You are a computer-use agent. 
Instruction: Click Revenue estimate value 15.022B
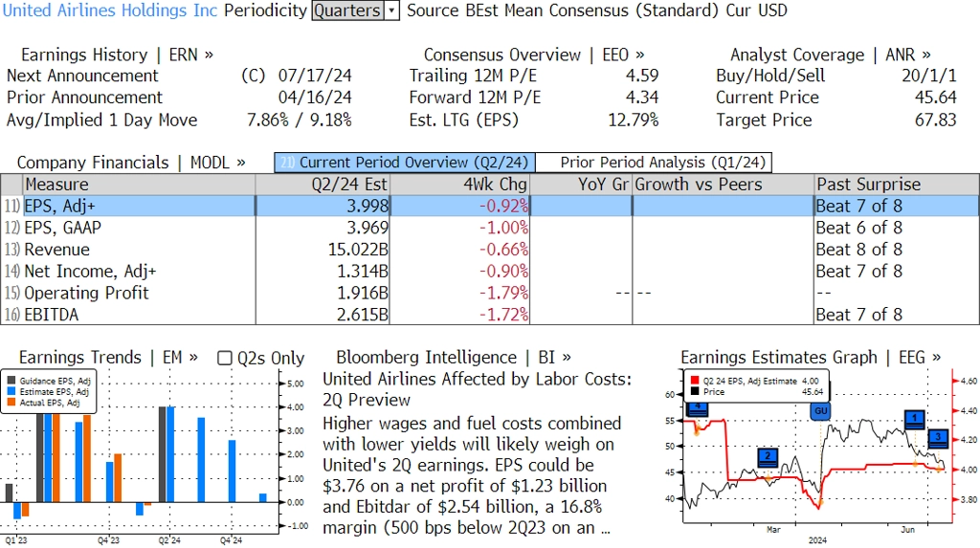pos(358,250)
